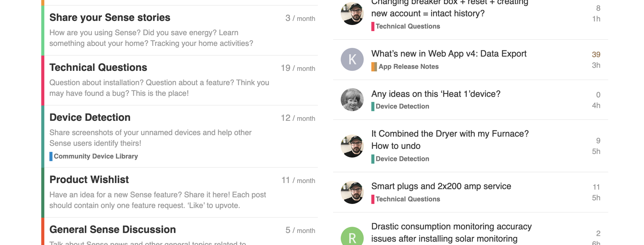Open the child photo avatar
644x245 pixels.
click(352, 100)
